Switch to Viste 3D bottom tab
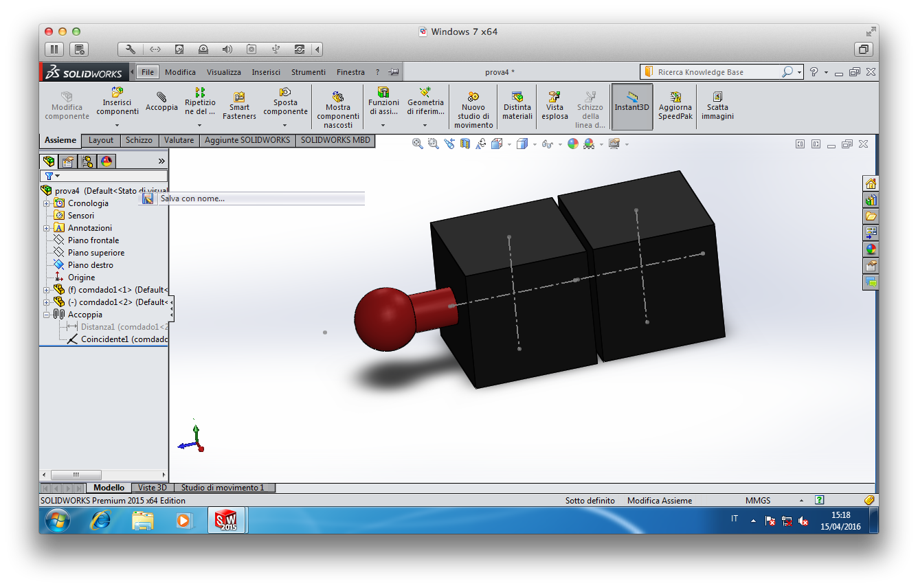The image size is (918, 588). coord(152,488)
